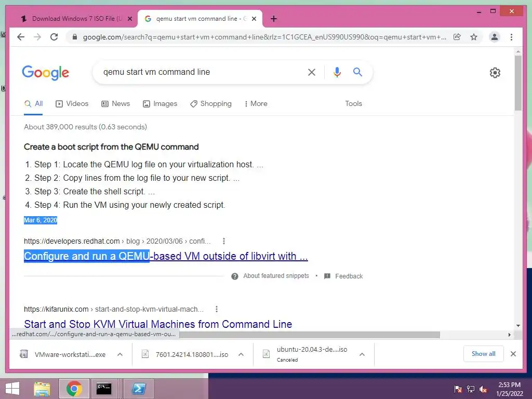Click Step 4: Run the VM text
532x399 pixels.
coord(129,205)
